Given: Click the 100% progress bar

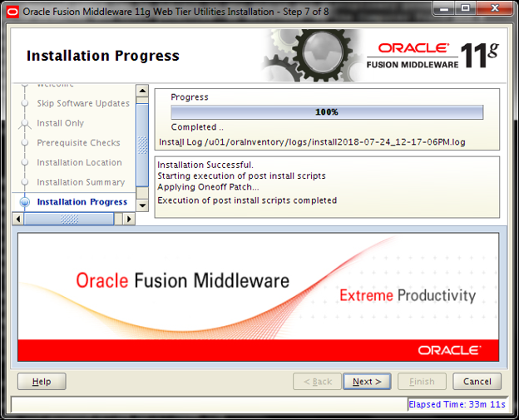Looking at the screenshot, I should (327, 112).
